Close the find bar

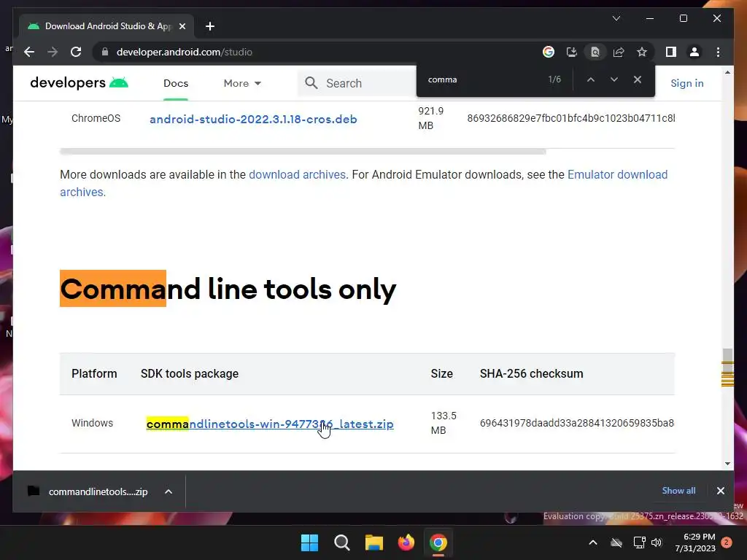[638, 79]
